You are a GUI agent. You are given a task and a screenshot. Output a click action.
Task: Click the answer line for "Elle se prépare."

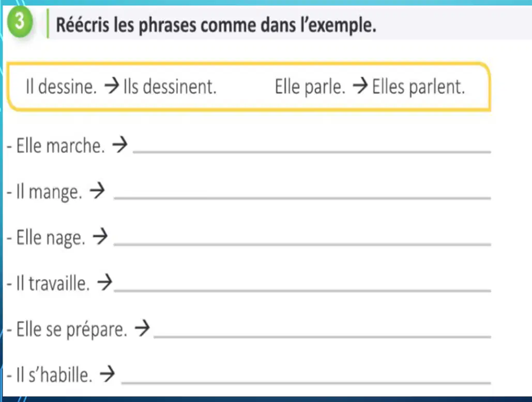(x=322, y=336)
